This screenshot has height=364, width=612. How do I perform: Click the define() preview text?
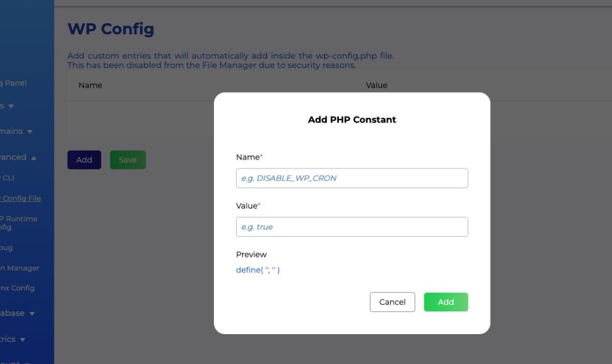(258, 270)
